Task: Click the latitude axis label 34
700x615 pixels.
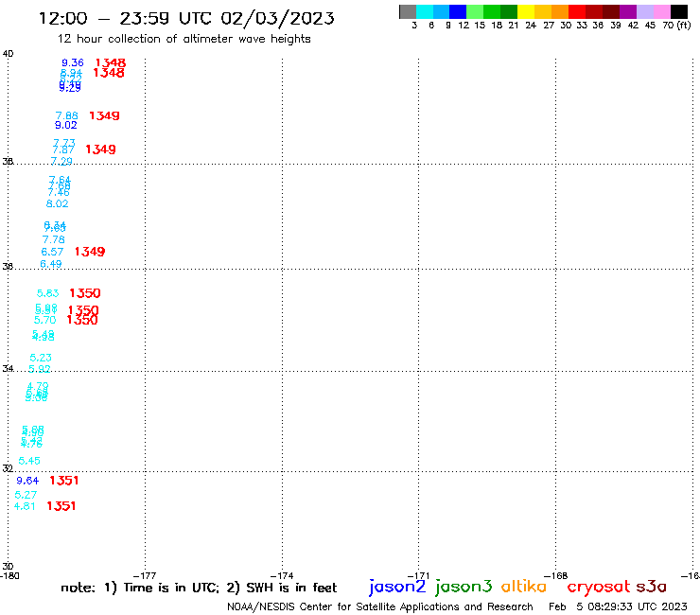Action: [x=8, y=369]
